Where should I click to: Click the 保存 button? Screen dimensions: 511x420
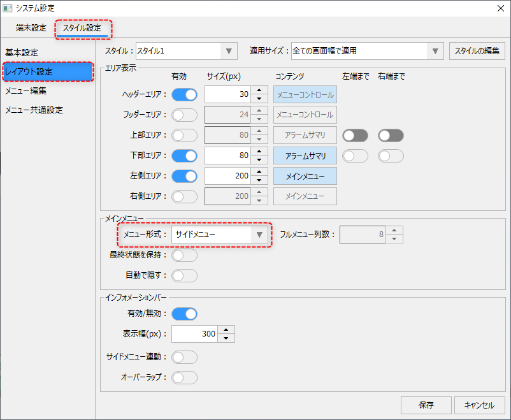tap(426, 405)
